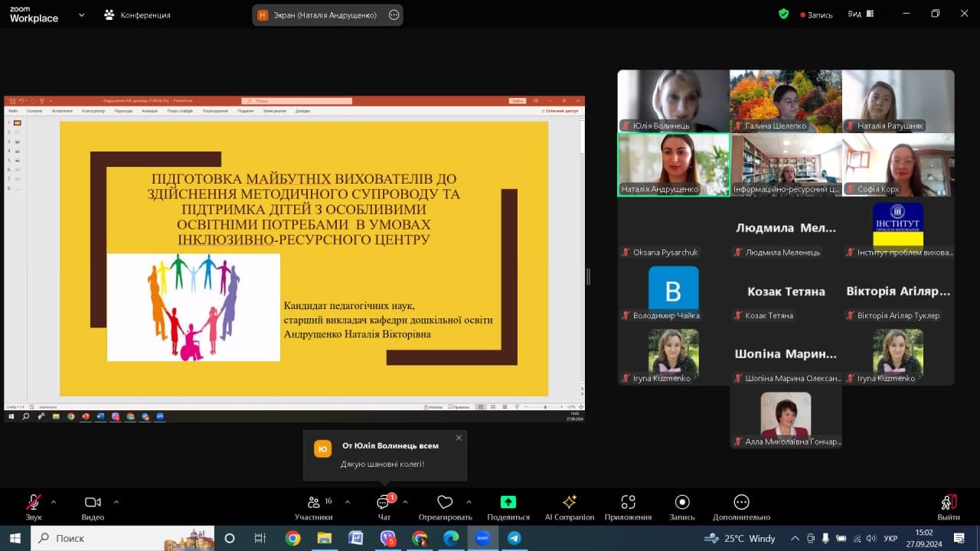Open audio options arrow beside Звук
Screen dimensions: 980x551
pyautogui.click(x=54, y=502)
